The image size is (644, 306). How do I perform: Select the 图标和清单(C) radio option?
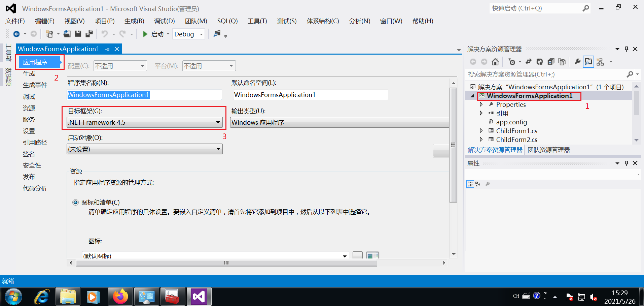point(76,202)
